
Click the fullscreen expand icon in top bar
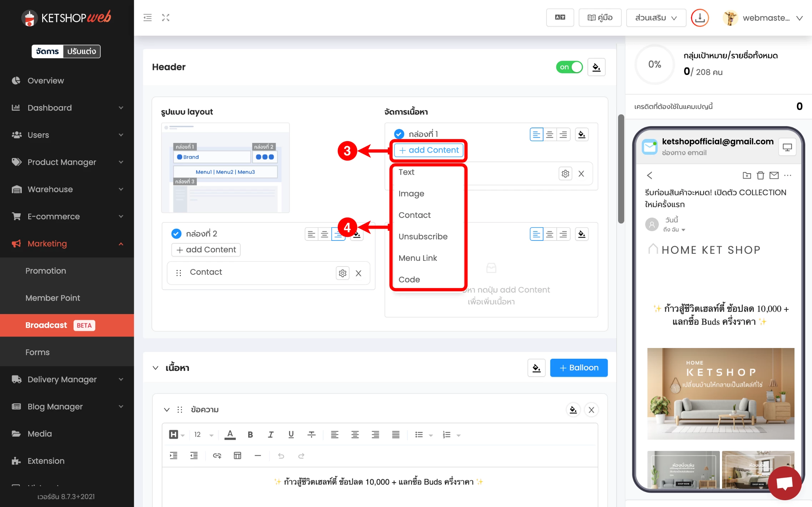pos(166,18)
